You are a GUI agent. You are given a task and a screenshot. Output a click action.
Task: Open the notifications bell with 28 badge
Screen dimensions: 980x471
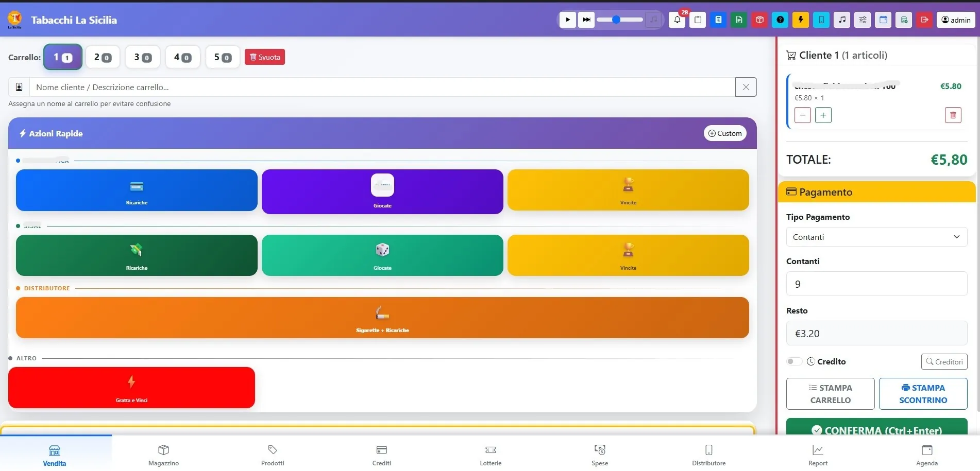pyautogui.click(x=677, y=20)
